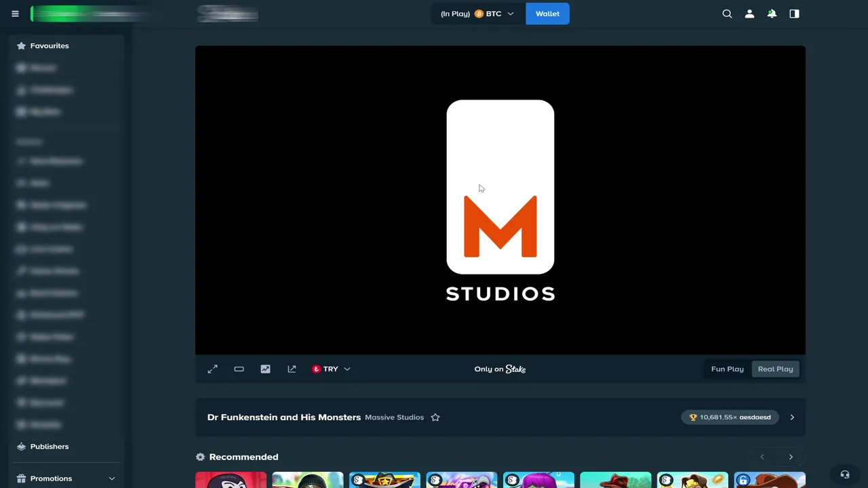Image resolution: width=868 pixels, height=488 pixels.
Task: Click the Dr Funkenstein and His Monsters title
Action: (284, 418)
